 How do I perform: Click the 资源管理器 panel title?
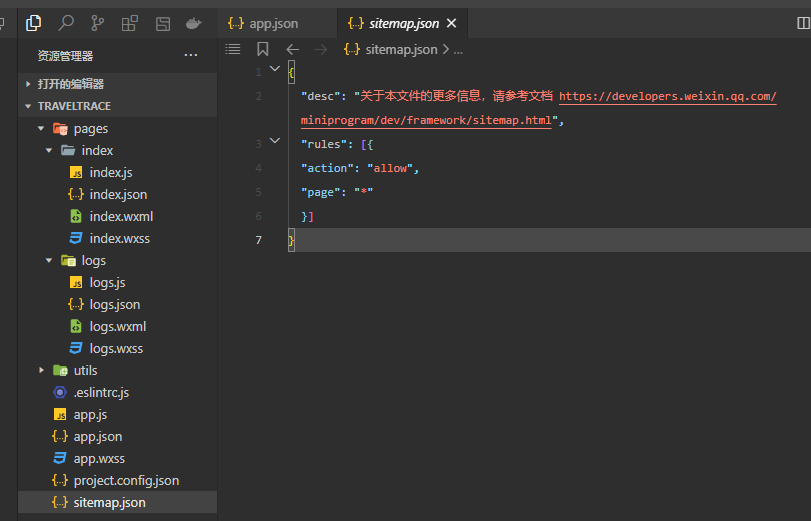(65, 56)
